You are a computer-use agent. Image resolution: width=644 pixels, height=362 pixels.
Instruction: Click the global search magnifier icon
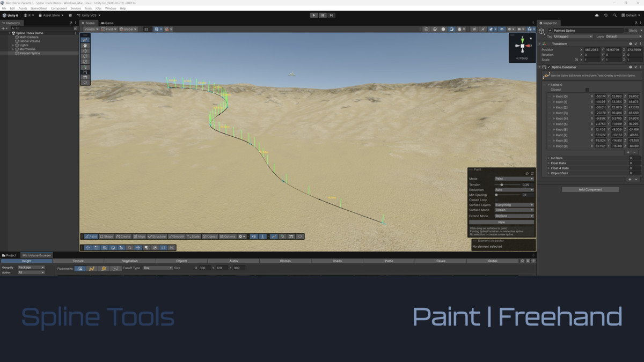[614, 15]
